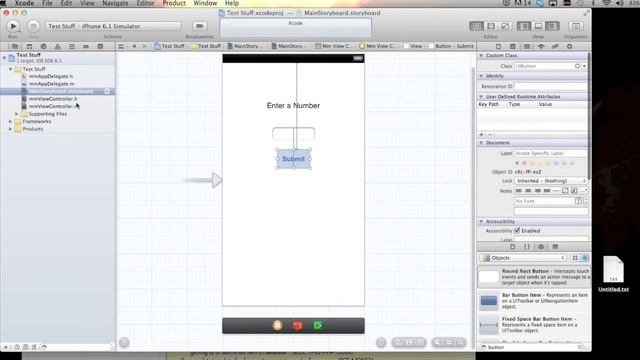The height and width of the screenshot is (360, 640).
Task: Pick the red label color swatch
Action: [524, 163]
